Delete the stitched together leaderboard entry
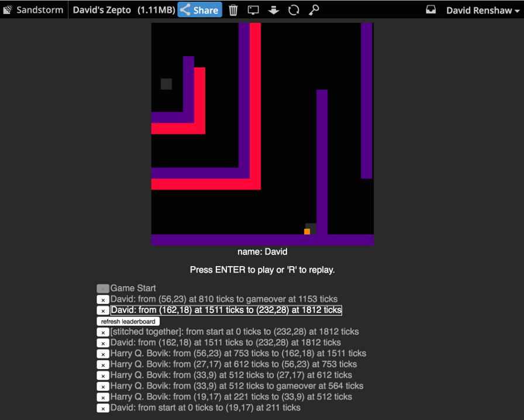 (x=103, y=332)
